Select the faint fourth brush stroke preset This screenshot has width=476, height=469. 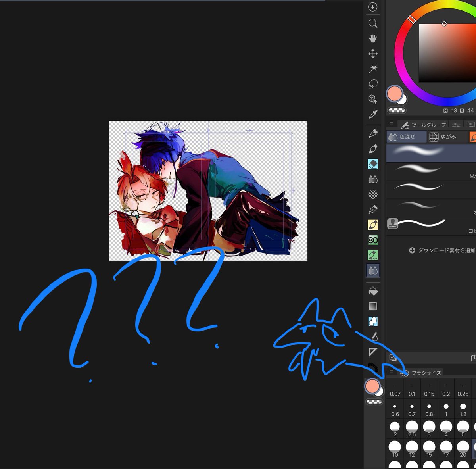click(x=431, y=208)
